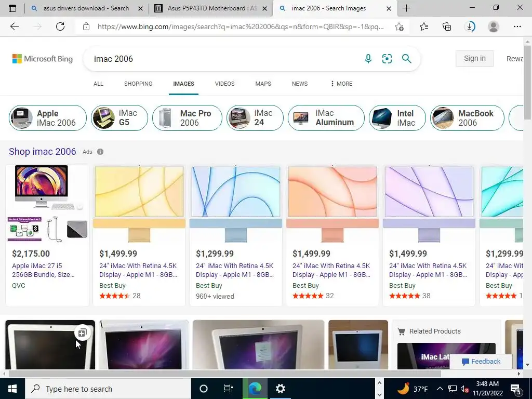The height and width of the screenshot is (399, 532).
Task: Open the tab actions menu icon
Action: point(12,8)
